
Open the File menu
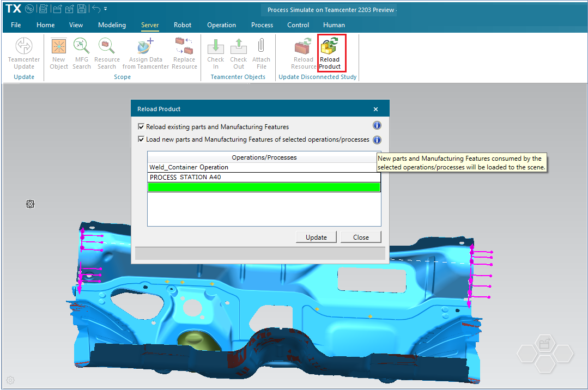[16, 25]
